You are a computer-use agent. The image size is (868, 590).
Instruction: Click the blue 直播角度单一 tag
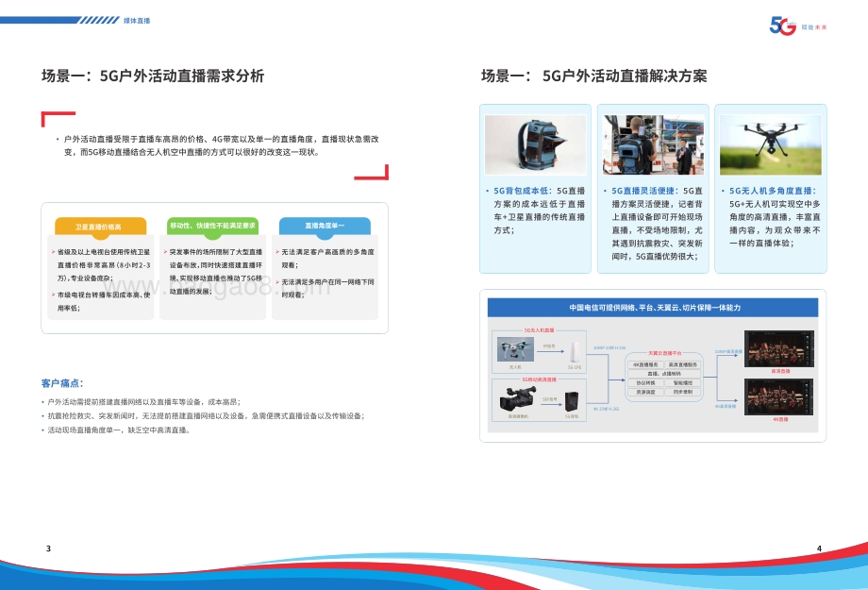pos(325,226)
